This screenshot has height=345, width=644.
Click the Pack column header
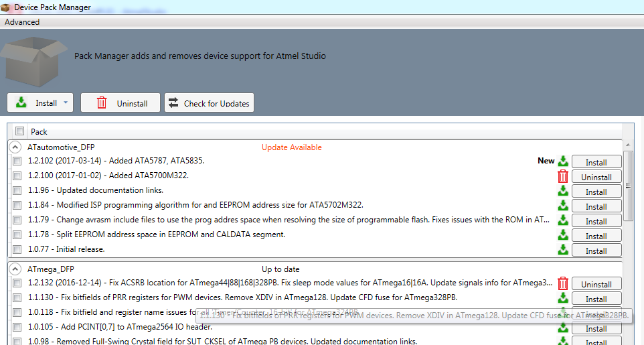39,131
